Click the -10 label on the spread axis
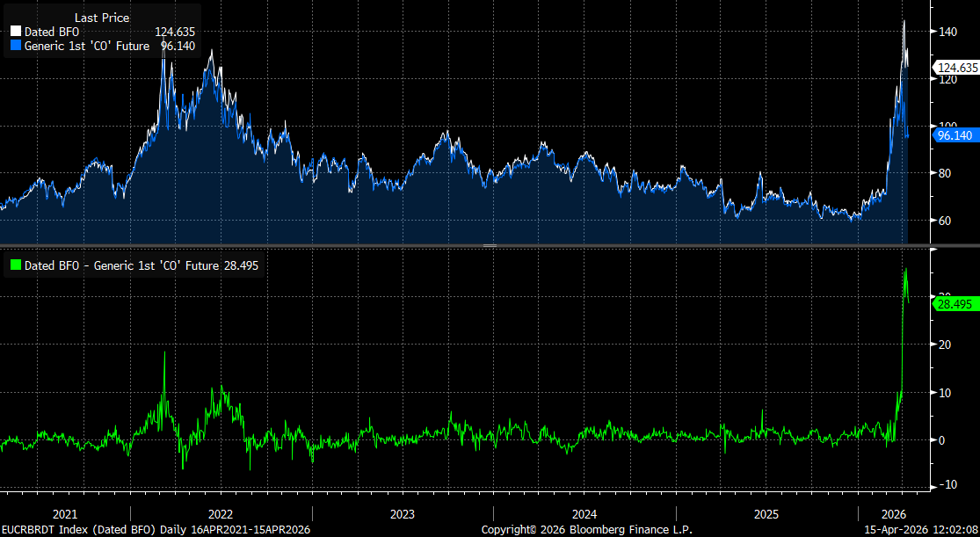This screenshot has width=980, height=537. click(946, 485)
